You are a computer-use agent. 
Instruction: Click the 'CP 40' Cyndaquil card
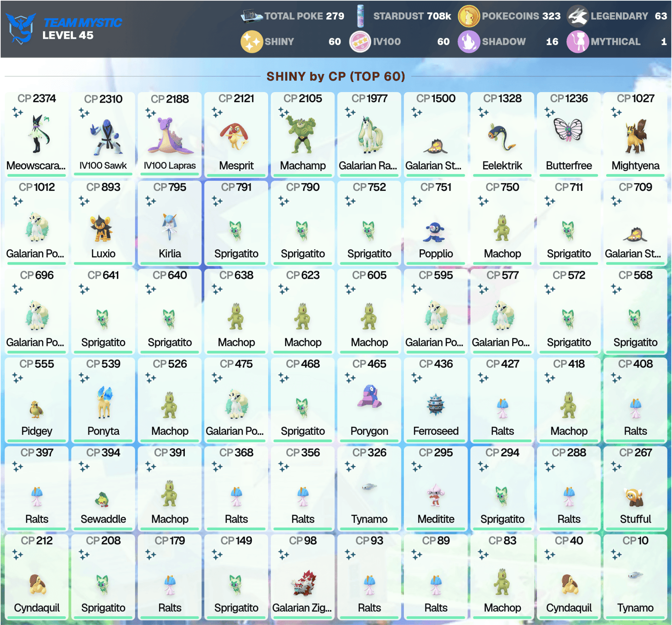pos(569,576)
